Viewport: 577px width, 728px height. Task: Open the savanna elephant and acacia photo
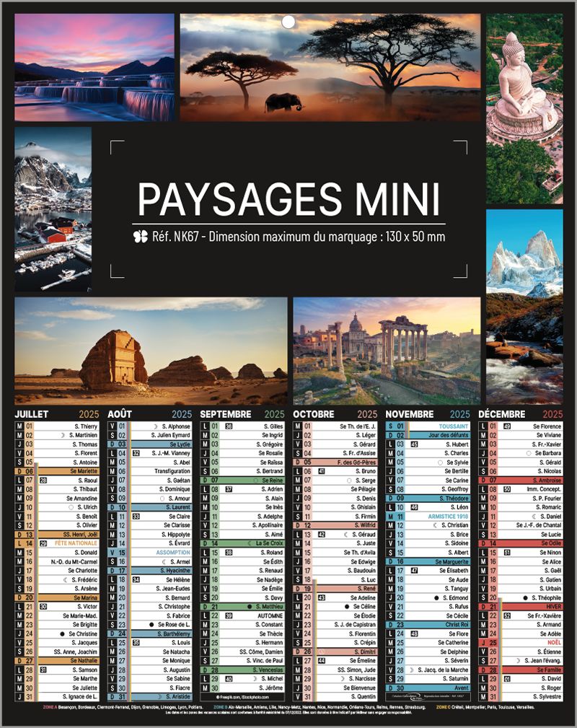point(330,67)
